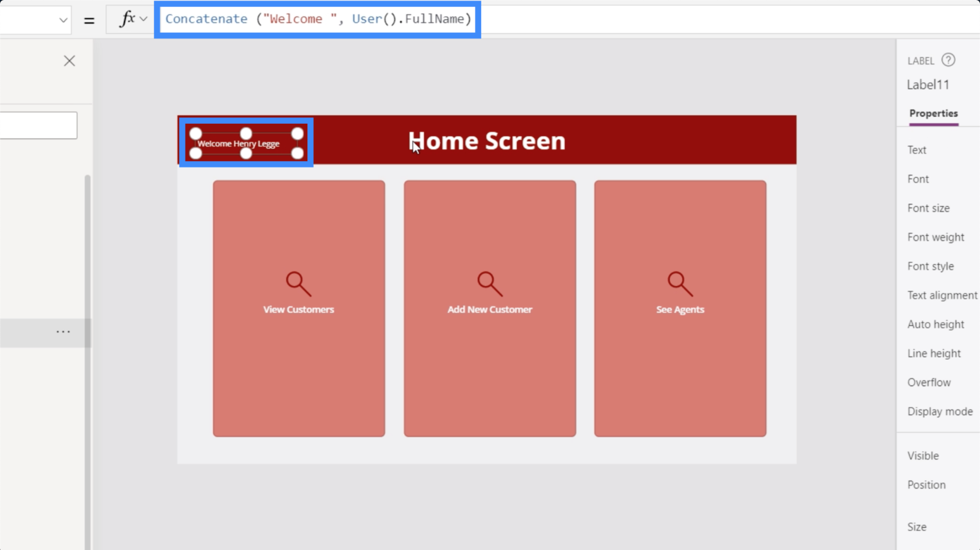Click the View Customers search icon
The width and height of the screenshot is (980, 550).
tap(298, 284)
